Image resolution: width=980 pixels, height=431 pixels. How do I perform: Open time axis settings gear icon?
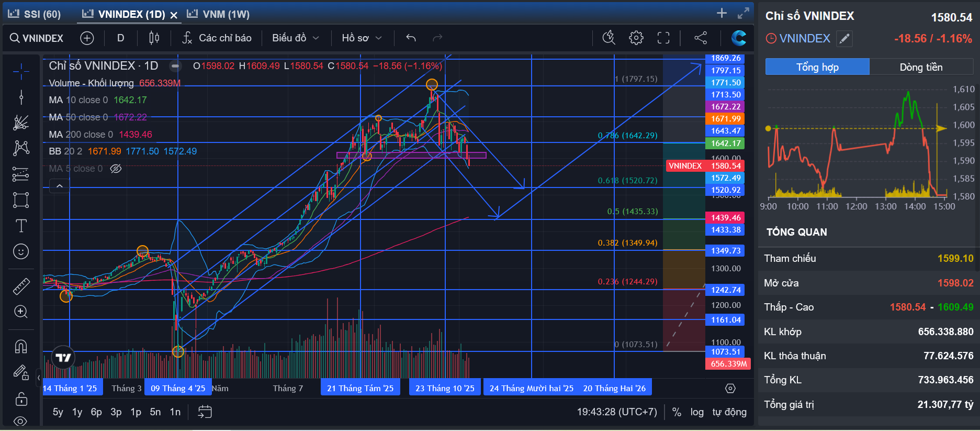(x=730, y=389)
